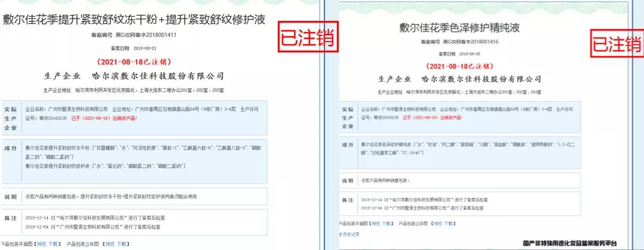Click 生产企业地址 line on 冻干粉 page
This screenshot has width=644, height=250.
[x=134, y=90]
